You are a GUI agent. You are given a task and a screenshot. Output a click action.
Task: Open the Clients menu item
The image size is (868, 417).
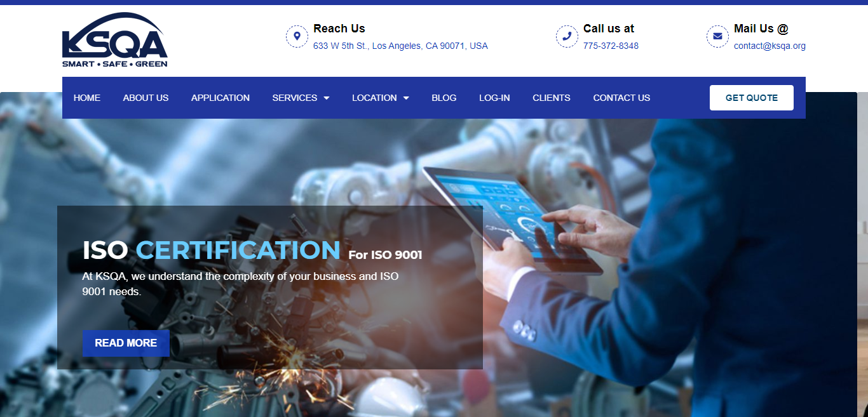tap(552, 98)
